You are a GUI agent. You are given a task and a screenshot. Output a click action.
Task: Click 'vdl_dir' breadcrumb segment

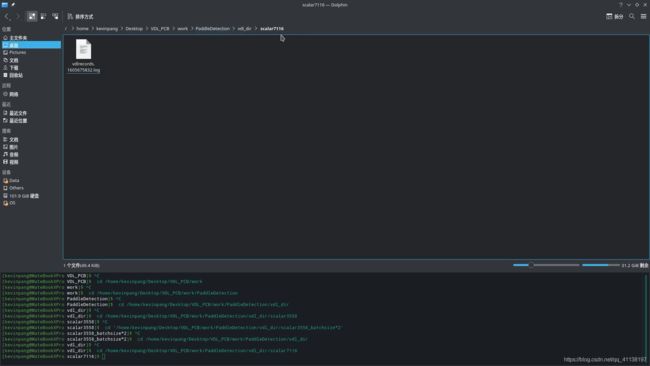coord(244,29)
